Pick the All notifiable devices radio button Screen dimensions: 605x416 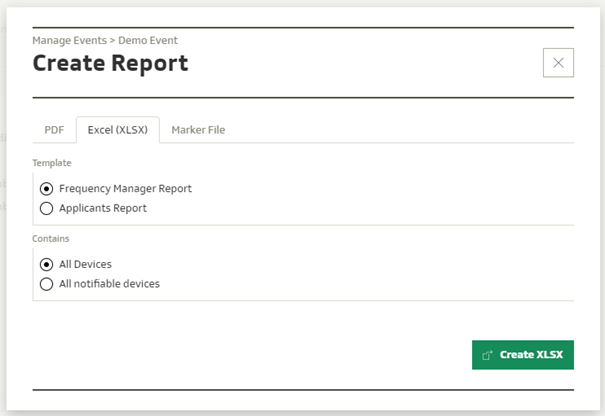click(46, 284)
